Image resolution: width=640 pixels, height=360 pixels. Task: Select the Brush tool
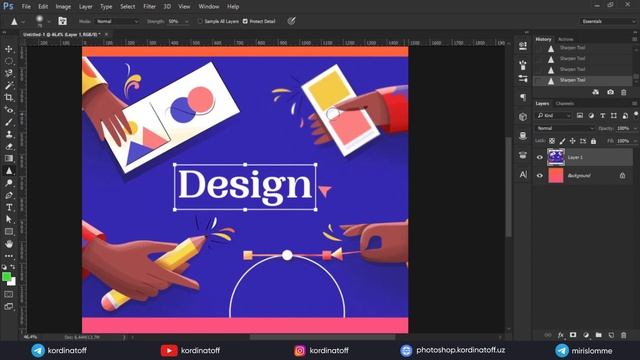[x=9, y=122]
